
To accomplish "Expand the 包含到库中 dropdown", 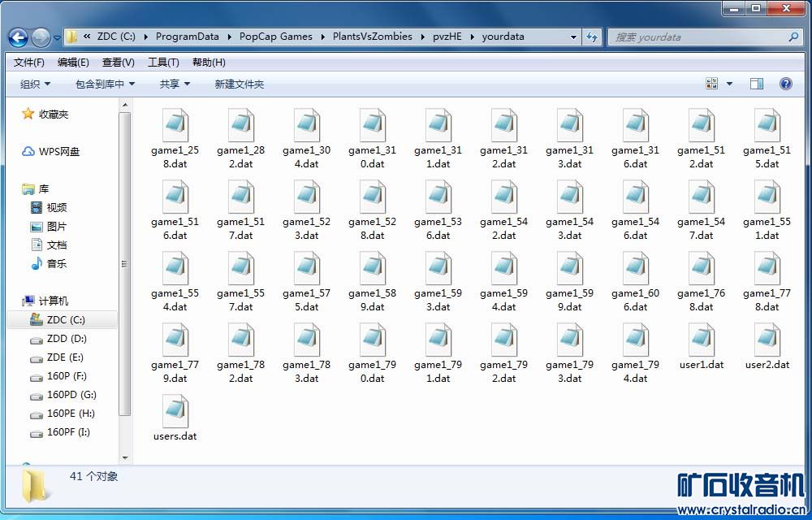I will pyautogui.click(x=105, y=84).
